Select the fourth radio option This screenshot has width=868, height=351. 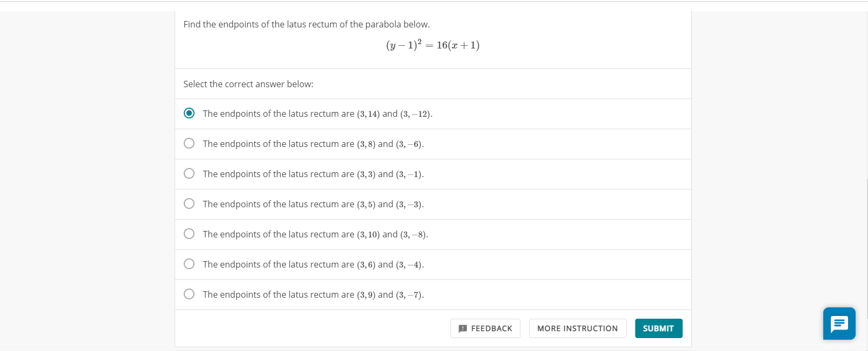[189, 203]
